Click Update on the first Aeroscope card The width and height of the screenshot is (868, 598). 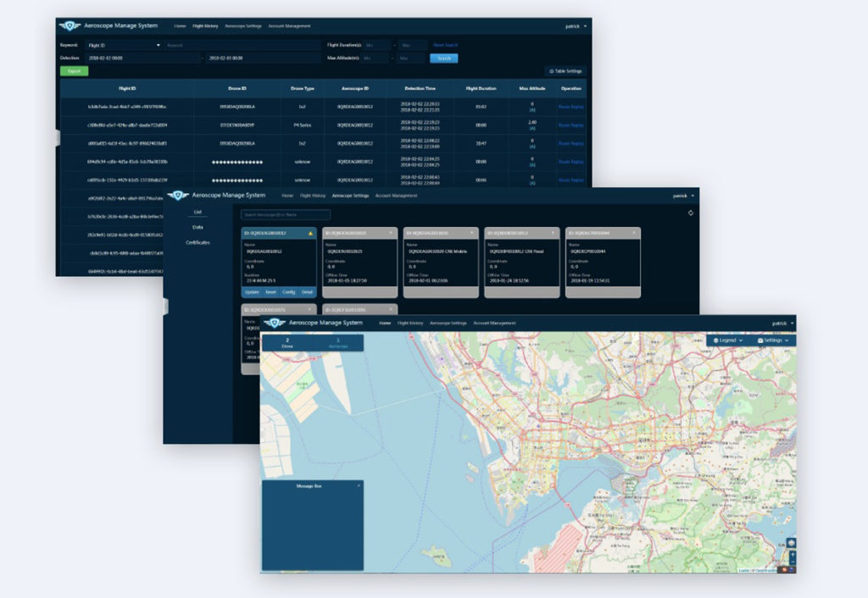[252, 292]
